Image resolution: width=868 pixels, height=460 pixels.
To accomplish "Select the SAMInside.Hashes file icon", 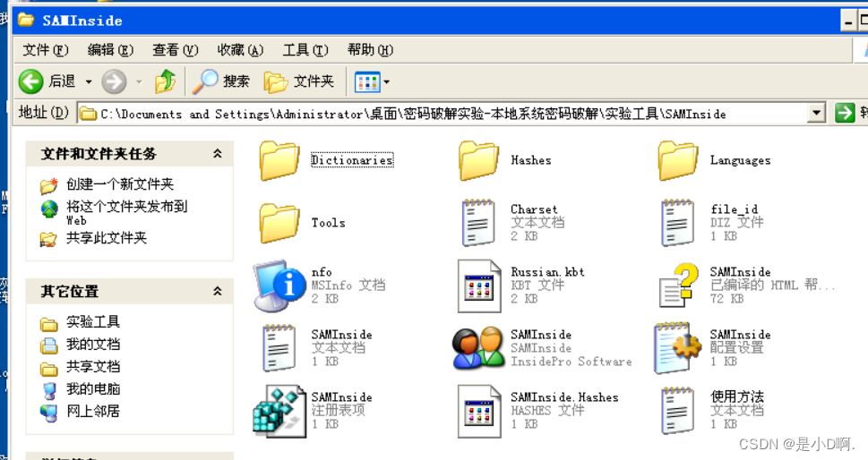I will tap(479, 412).
